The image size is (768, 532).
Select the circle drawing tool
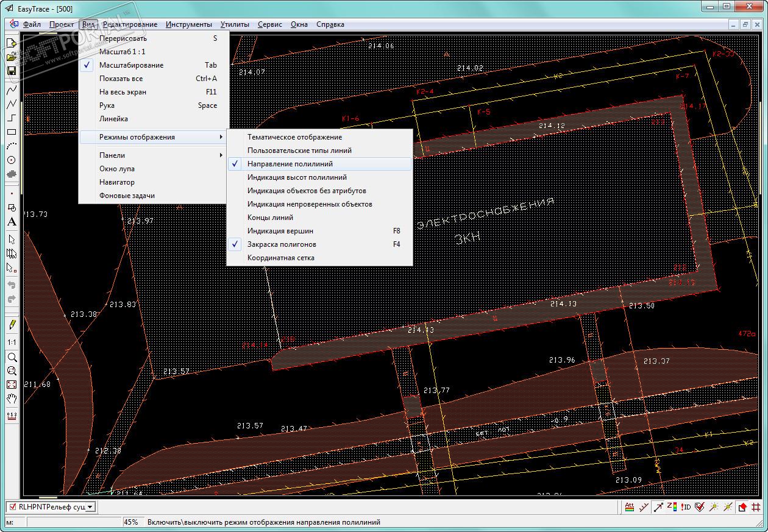click(11, 160)
